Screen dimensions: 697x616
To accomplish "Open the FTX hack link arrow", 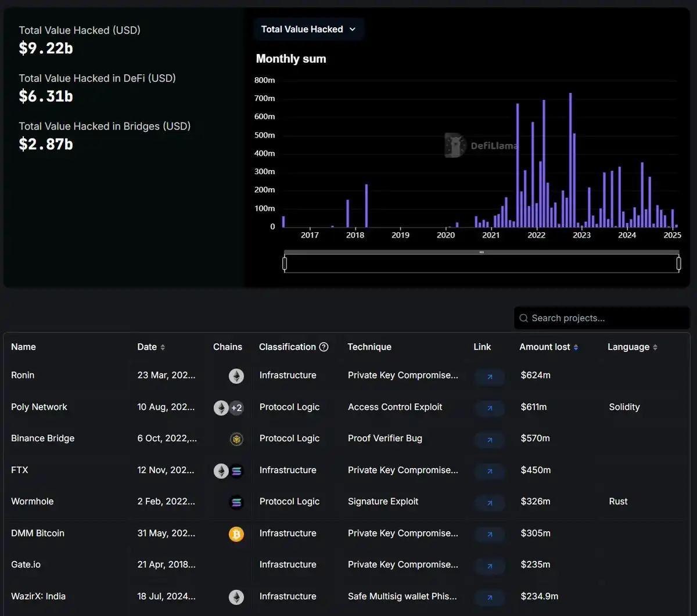I will pyautogui.click(x=490, y=471).
